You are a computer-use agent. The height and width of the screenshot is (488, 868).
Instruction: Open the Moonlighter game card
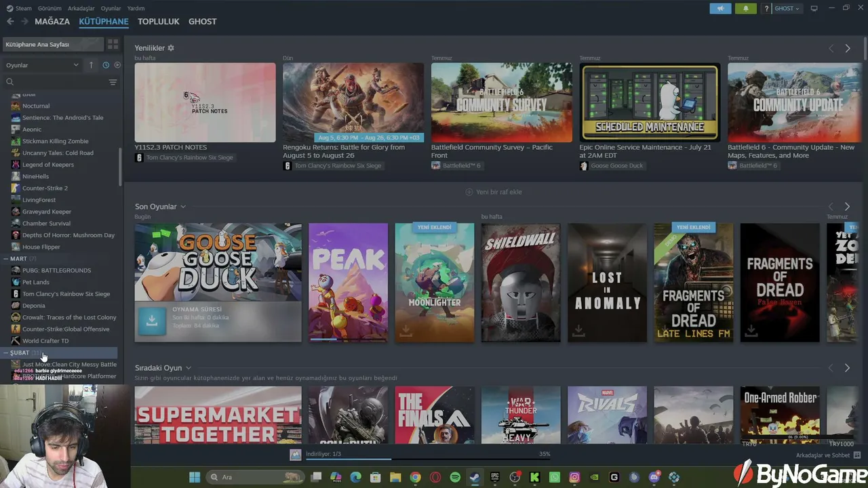pos(435,283)
